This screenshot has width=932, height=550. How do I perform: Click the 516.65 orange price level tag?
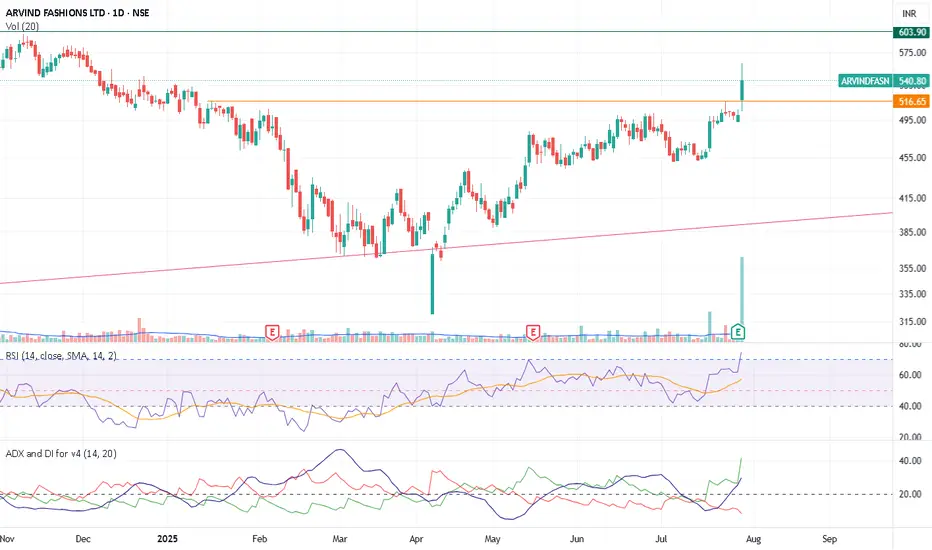tap(912, 102)
